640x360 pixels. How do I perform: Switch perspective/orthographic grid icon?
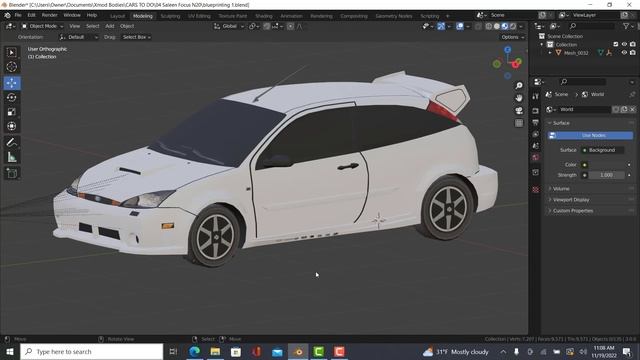click(x=519, y=123)
